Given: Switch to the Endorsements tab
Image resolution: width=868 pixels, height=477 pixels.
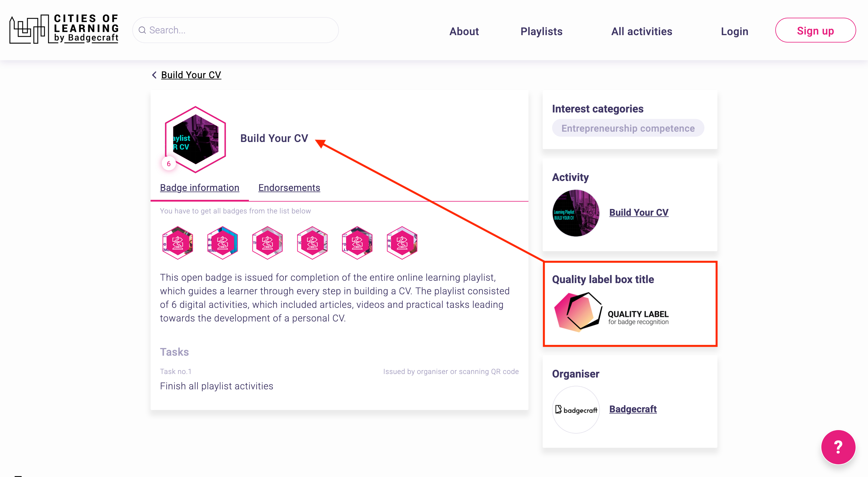Looking at the screenshot, I should click(289, 188).
